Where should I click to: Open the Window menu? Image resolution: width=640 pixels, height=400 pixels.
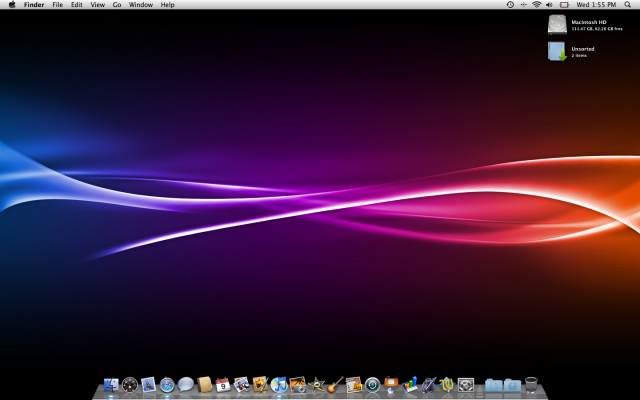coord(141,5)
